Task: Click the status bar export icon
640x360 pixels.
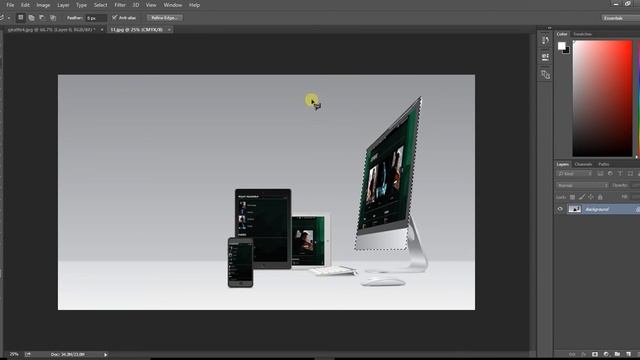Action: [x=28, y=355]
